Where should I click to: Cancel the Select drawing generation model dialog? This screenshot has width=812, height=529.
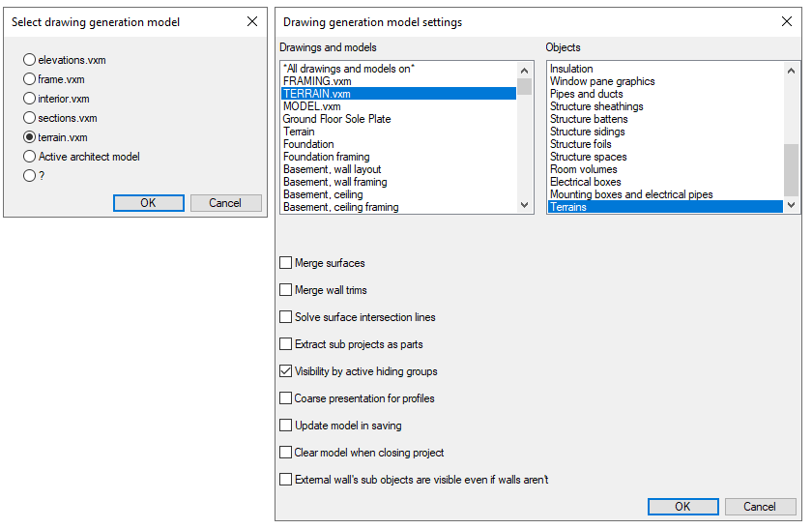tap(225, 203)
